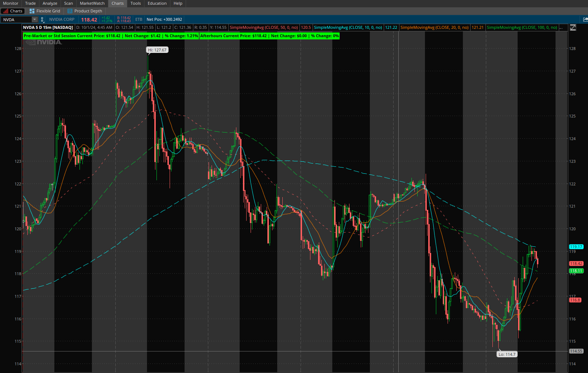
Task: Click the red 118.42 last price tag
Action: (576, 264)
